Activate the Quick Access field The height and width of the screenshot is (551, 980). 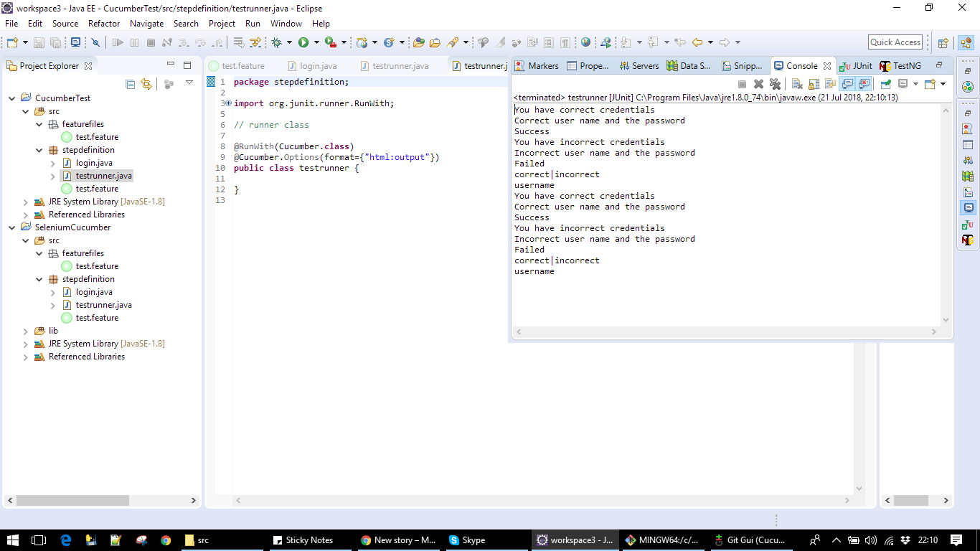[894, 42]
